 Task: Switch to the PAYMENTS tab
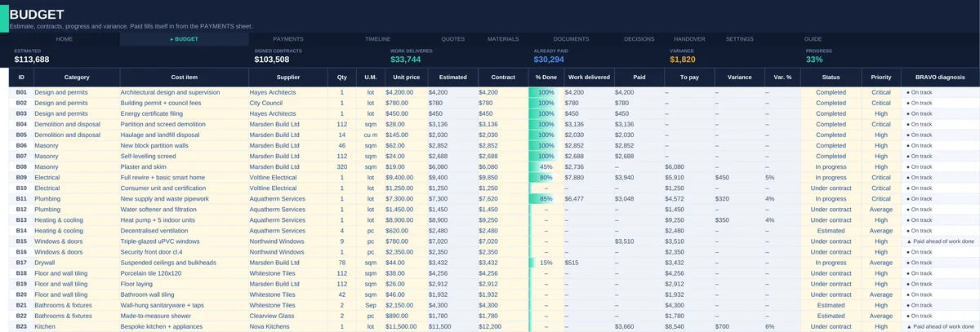(x=288, y=39)
